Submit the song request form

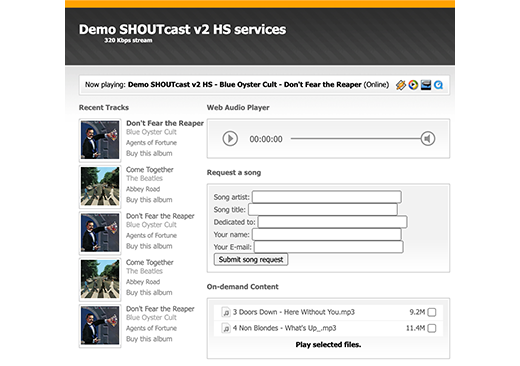pyautogui.click(x=251, y=259)
